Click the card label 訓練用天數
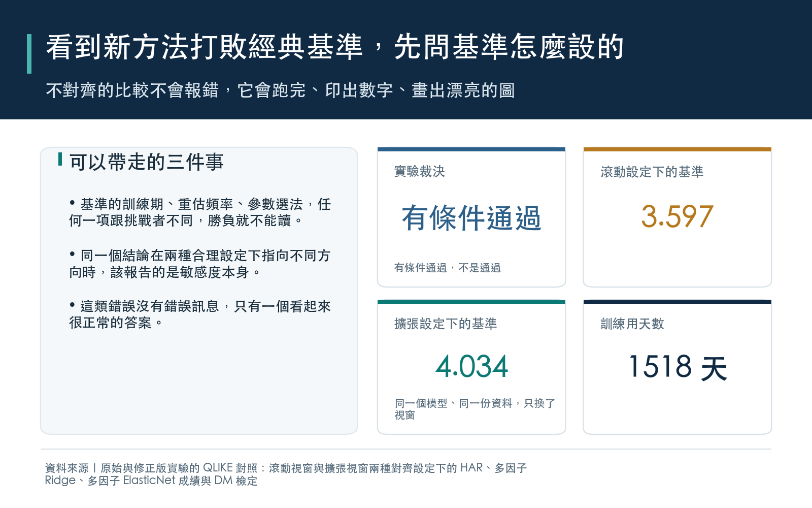This screenshot has width=812, height=508. point(632,324)
